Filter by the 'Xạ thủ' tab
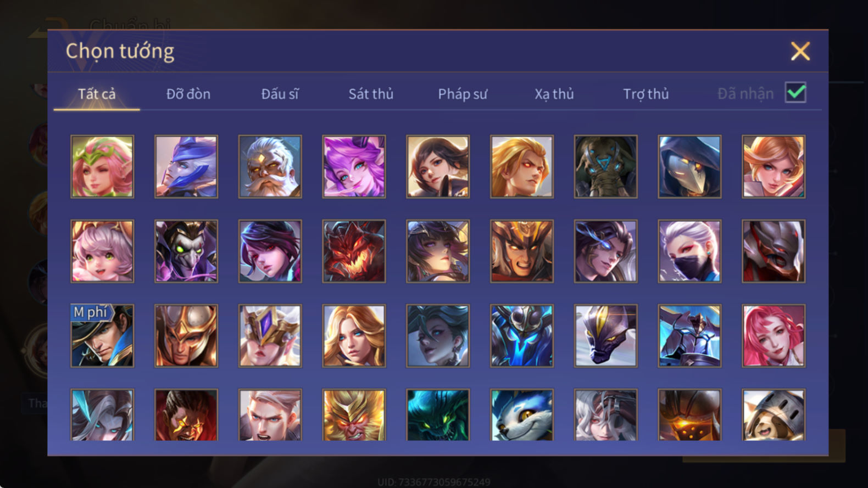 pyautogui.click(x=554, y=94)
